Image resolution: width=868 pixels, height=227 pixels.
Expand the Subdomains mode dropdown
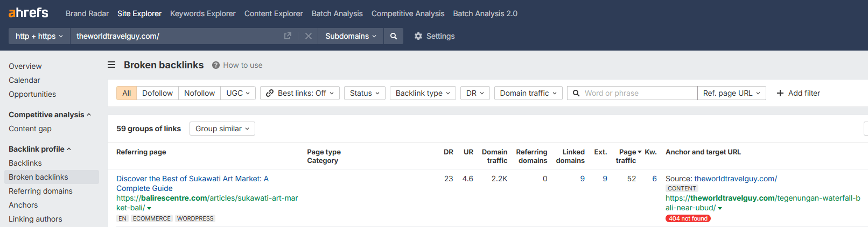click(351, 36)
